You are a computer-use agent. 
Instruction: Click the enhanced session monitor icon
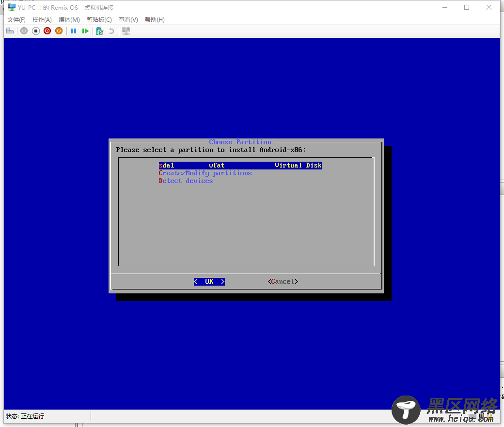(126, 31)
